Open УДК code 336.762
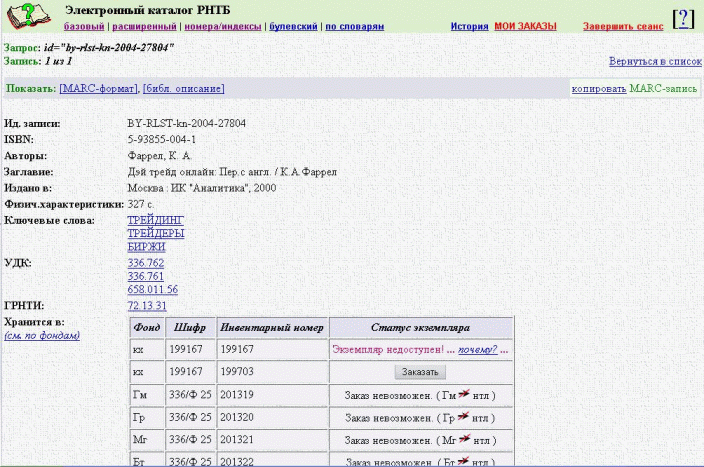Viewport: 704px width, 467px height. click(x=146, y=263)
